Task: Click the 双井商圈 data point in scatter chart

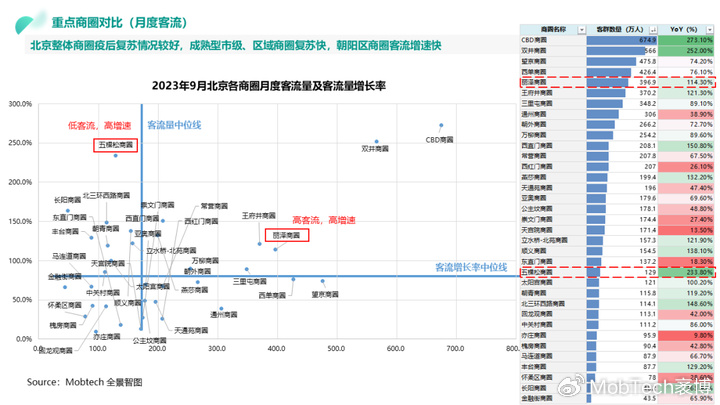Action: click(x=377, y=141)
